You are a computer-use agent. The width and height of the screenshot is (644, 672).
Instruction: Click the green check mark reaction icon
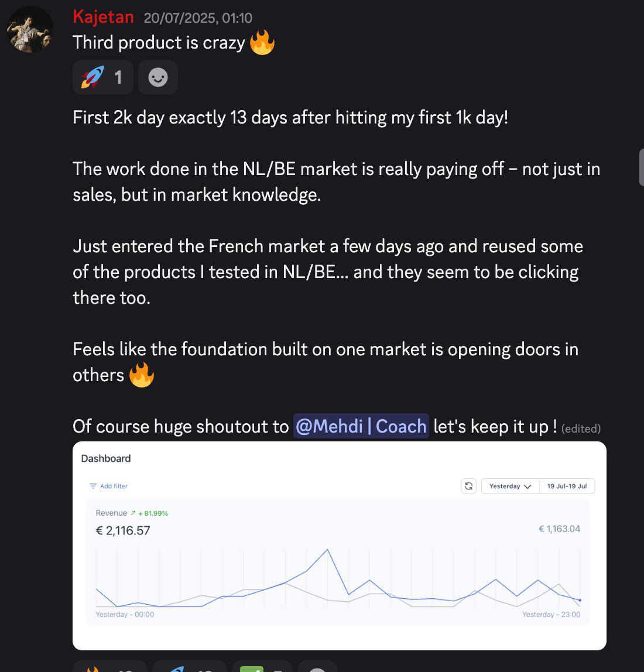[x=251, y=668]
